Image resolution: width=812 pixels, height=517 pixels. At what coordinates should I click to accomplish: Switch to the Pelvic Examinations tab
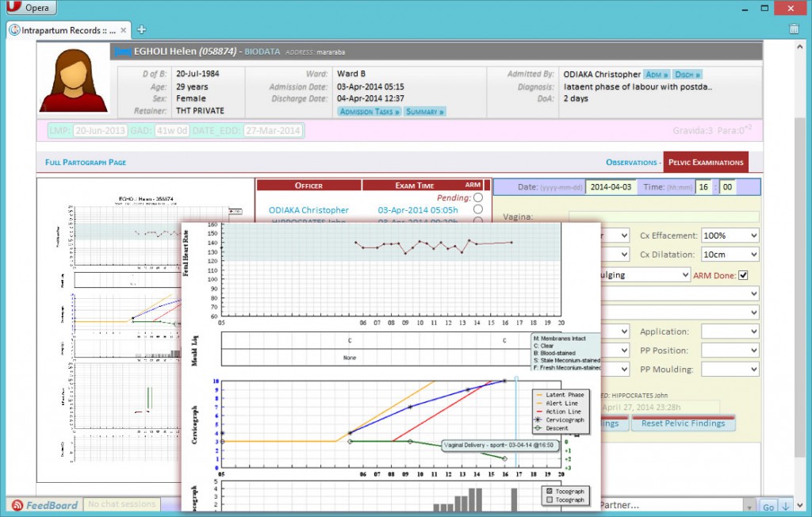(x=704, y=161)
